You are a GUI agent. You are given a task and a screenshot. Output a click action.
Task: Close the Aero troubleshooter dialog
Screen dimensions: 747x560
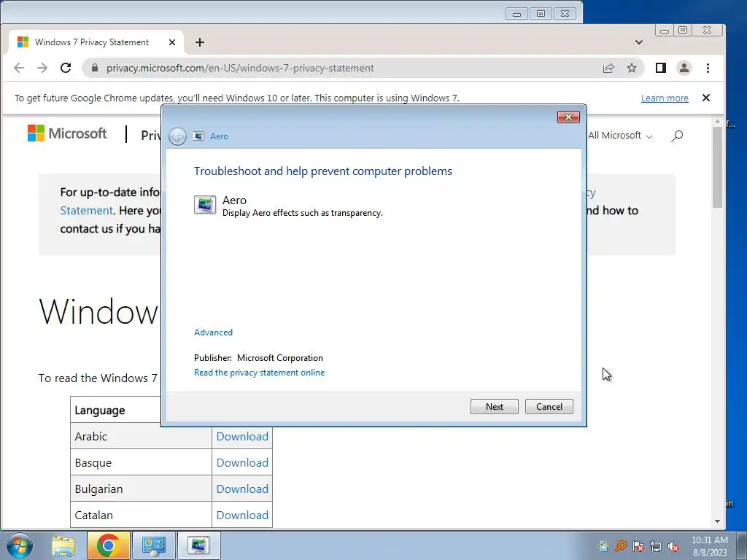[568, 117]
